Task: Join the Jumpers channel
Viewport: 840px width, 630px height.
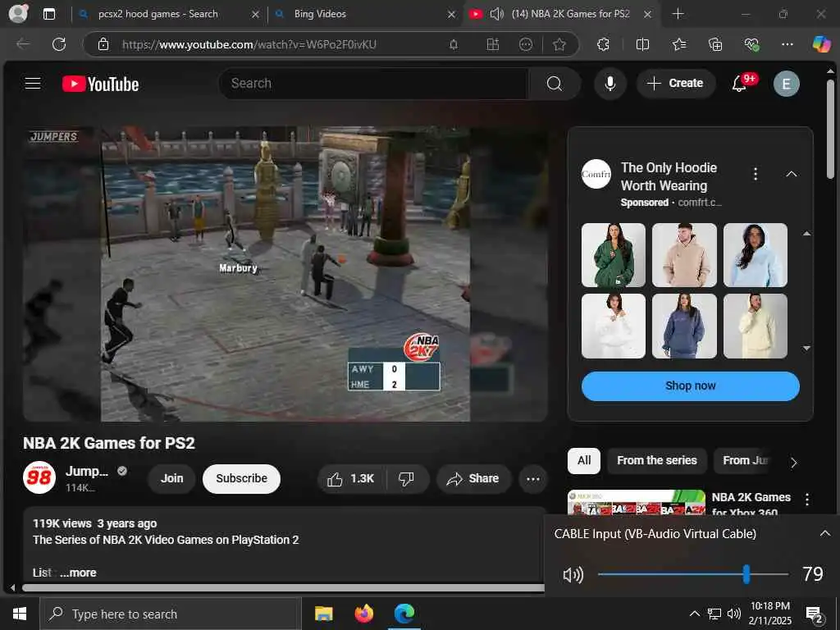Action: (x=172, y=478)
